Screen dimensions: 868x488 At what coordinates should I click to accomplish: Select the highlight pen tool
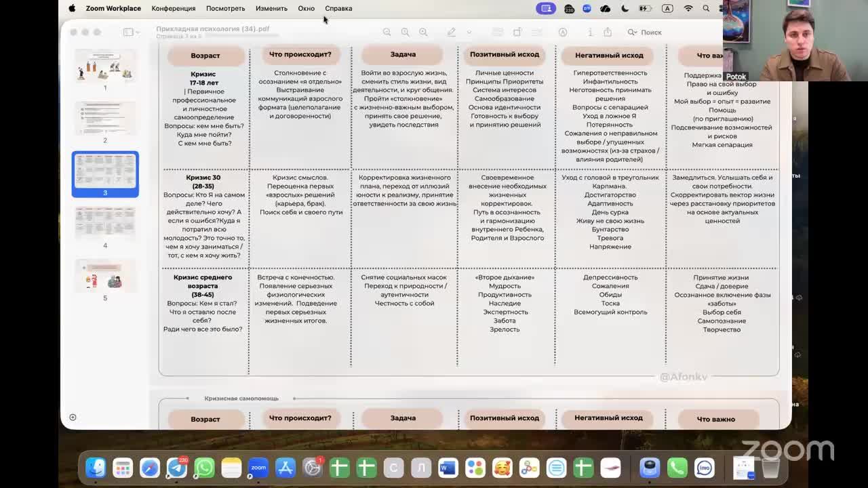(451, 32)
